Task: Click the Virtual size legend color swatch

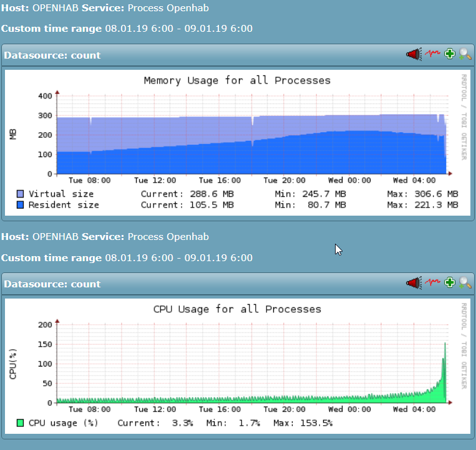Action: point(21,194)
